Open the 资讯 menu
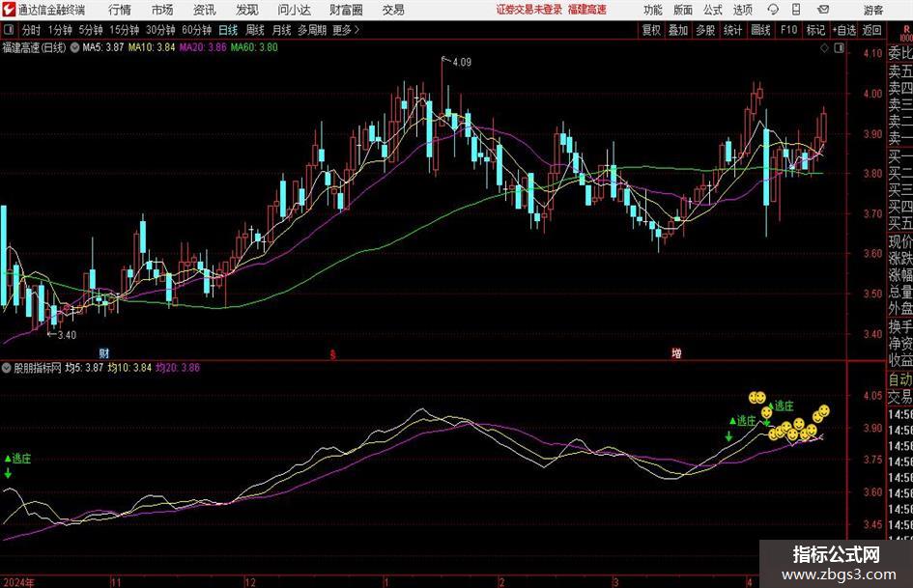Screen dimensions: 913x588 pyautogui.click(x=205, y=10)
